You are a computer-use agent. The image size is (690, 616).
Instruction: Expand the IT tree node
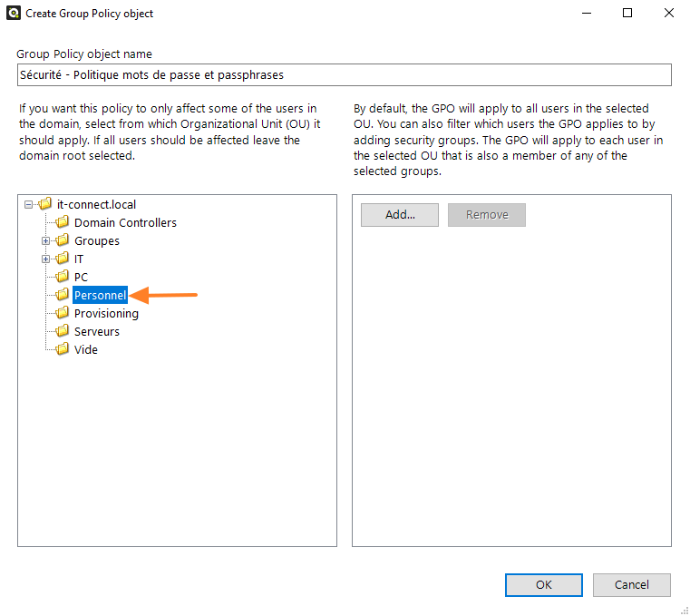tap(46, 259)
